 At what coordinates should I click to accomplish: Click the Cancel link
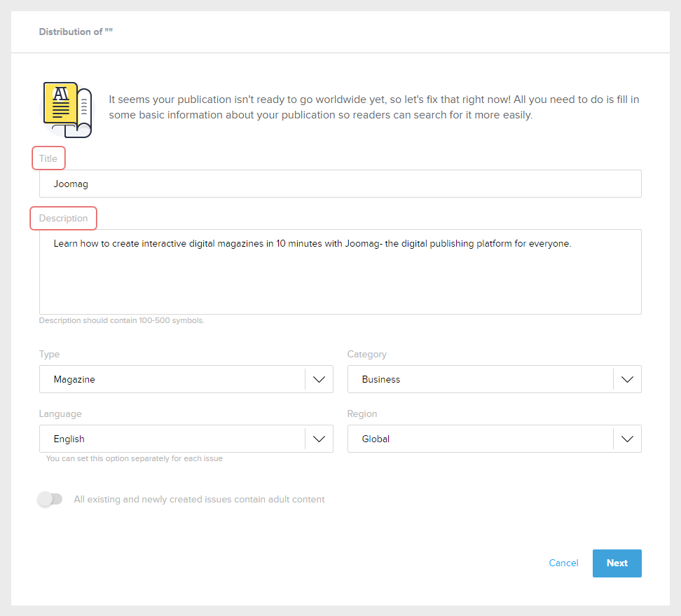[x=563, y=563]
